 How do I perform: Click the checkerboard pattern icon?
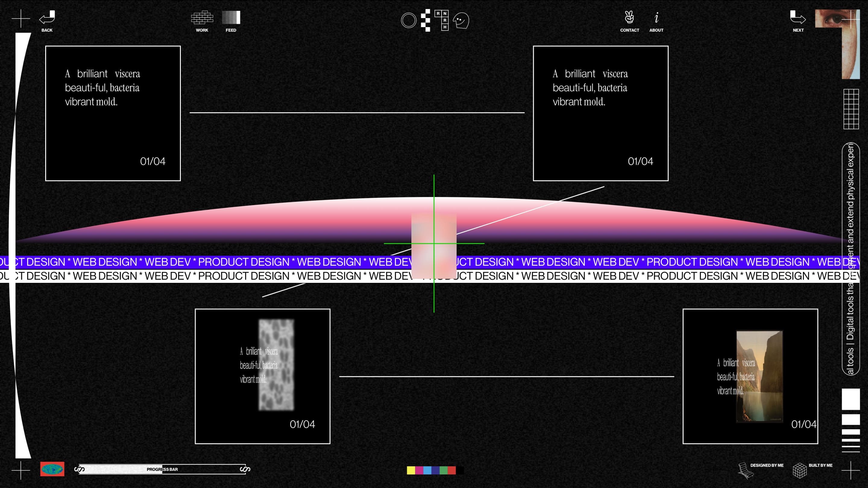[x=426, y=20]
